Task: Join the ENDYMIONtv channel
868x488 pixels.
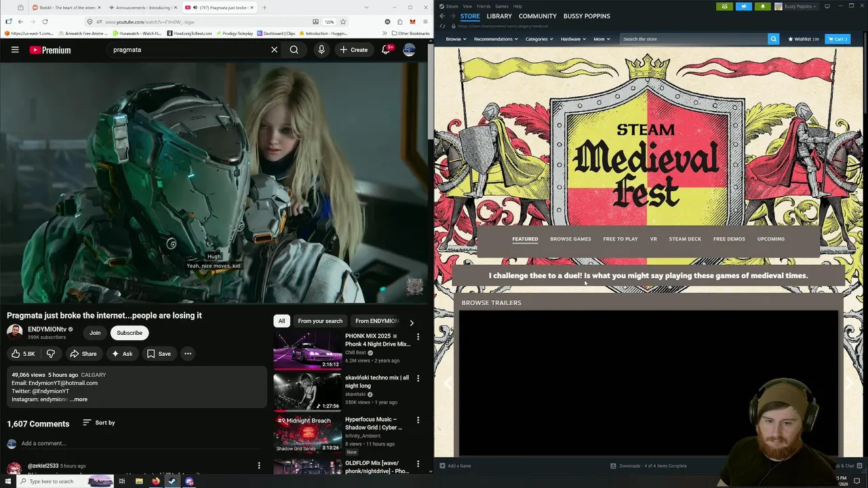Action: coord(95,333)
